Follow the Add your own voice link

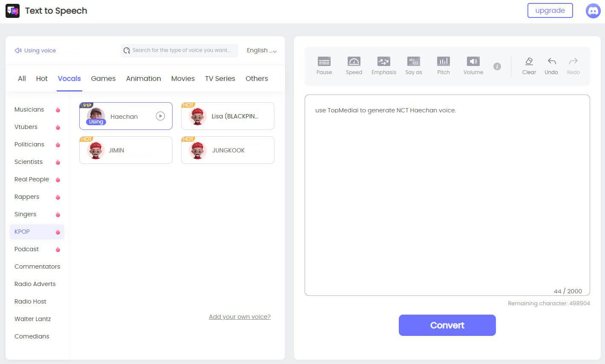239,317
